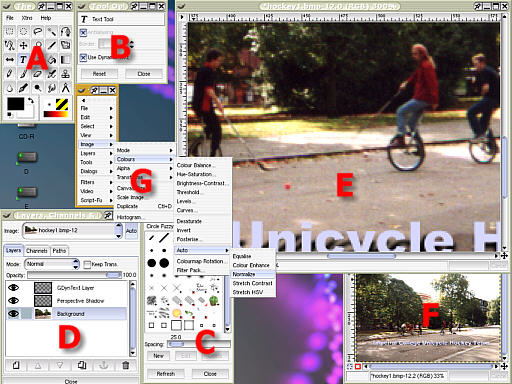Select the Measure compass tool
512x384 pixels.
[x=66, y=88]
